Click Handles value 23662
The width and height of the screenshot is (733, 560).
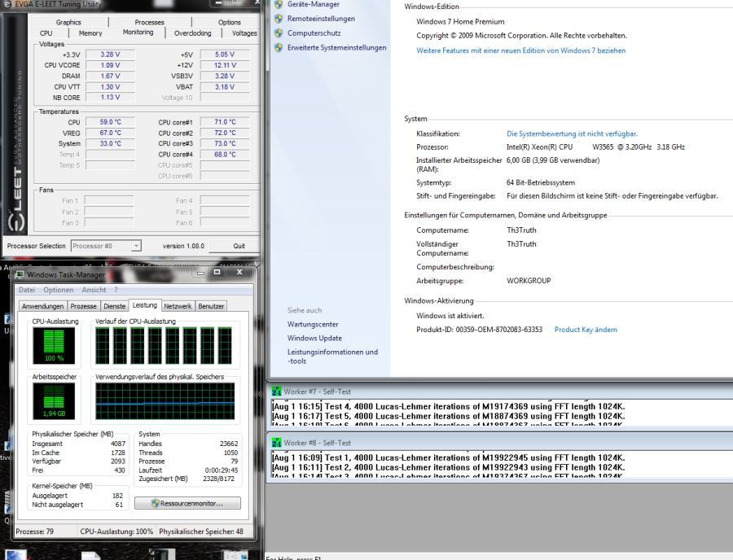(x=229, y=444)
